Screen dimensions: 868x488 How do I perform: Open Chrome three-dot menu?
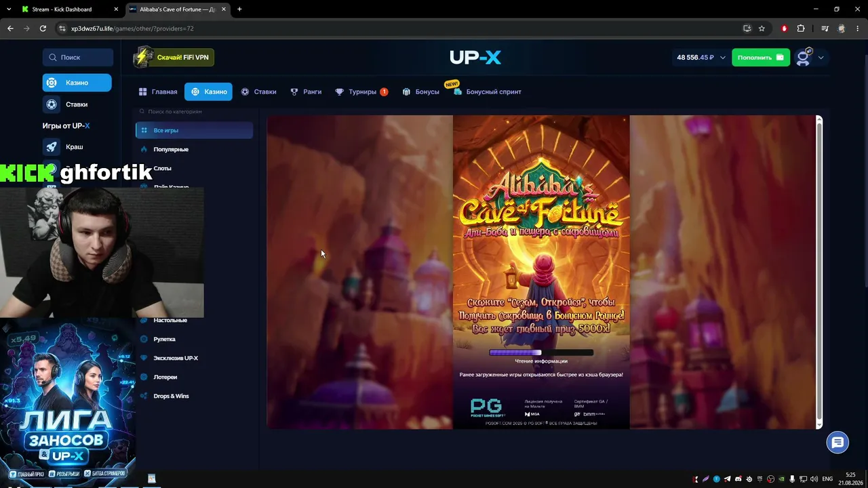tap(857, 28)
